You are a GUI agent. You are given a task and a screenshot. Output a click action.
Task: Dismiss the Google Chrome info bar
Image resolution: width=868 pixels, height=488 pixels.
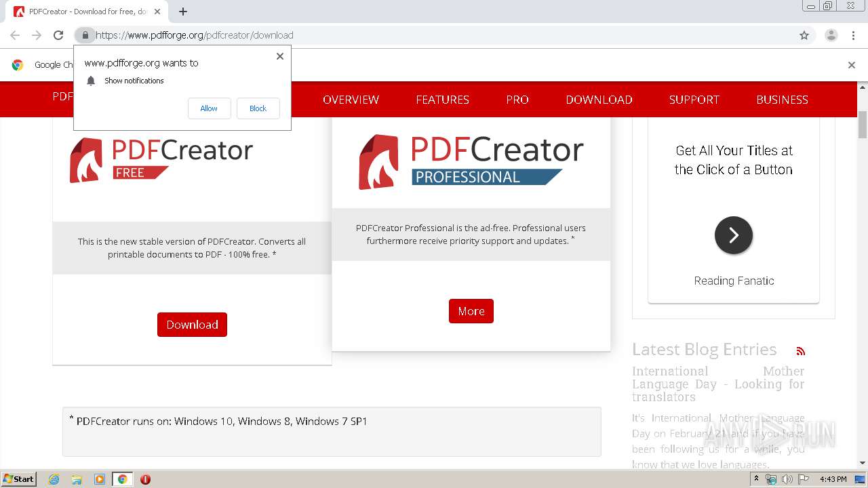point(852,65)
